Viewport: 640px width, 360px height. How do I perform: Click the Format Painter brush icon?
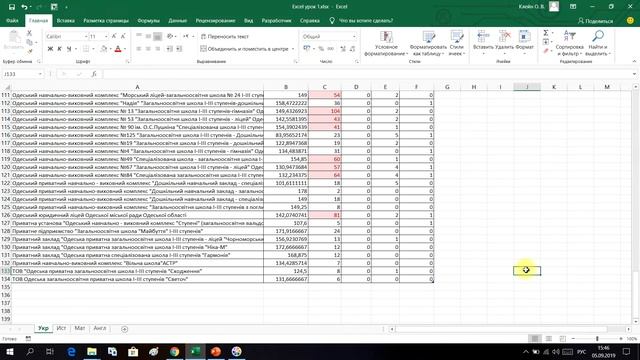coord(29,51)
